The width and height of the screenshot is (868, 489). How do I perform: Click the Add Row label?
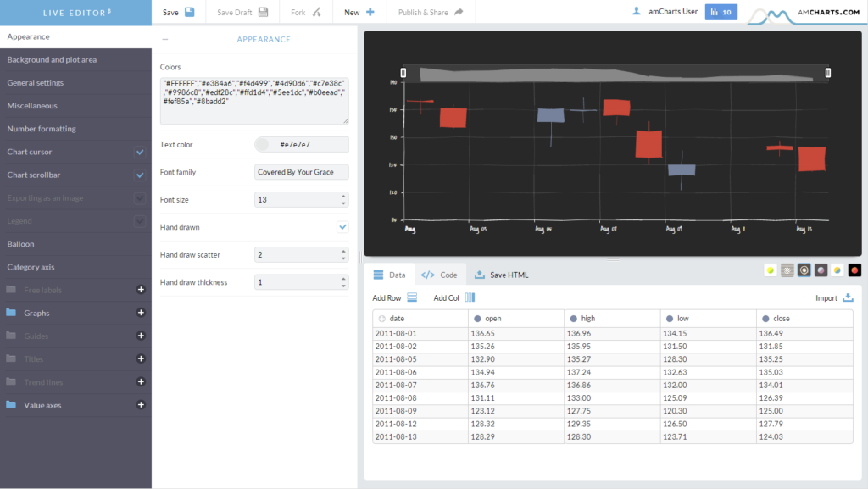[x=387, y=298]
